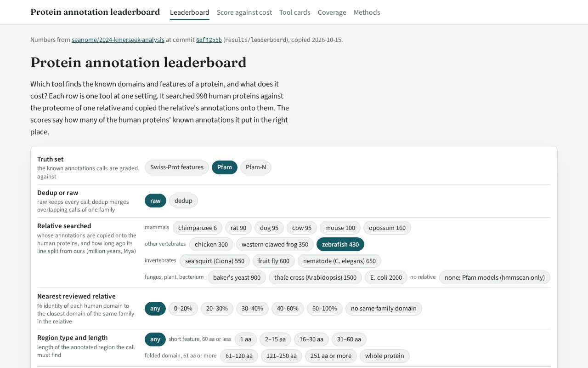The image size is (588, 368).
Task: Select the Pfam-N truth set
Action: pos(256,167)
